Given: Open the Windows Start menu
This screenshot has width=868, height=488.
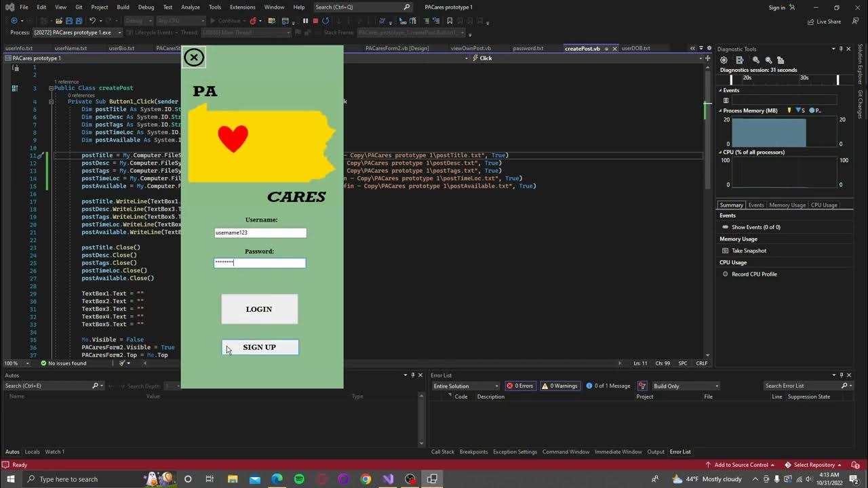Looking at the screenshot, I should point(10,479).
